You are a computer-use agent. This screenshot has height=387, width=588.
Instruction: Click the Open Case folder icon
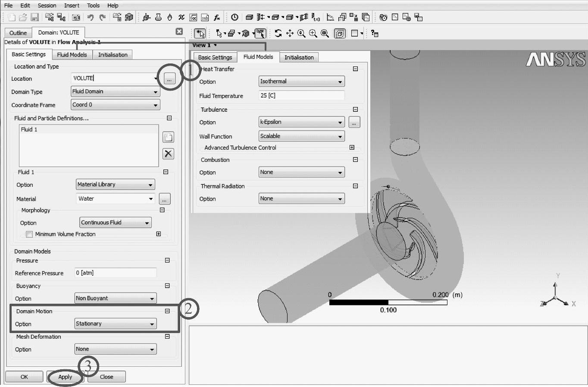click(x=23, y=17)
